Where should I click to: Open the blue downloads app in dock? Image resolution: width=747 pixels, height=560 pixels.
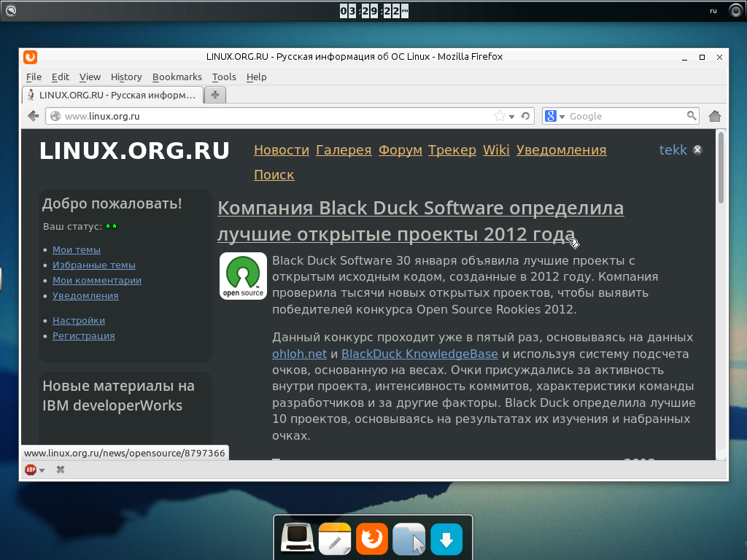click(446, 540)
